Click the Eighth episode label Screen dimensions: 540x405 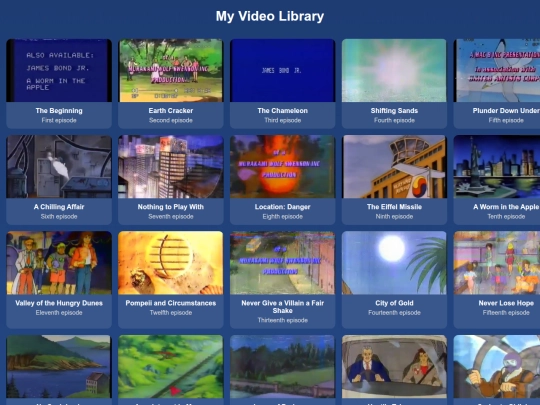point(282,216)
